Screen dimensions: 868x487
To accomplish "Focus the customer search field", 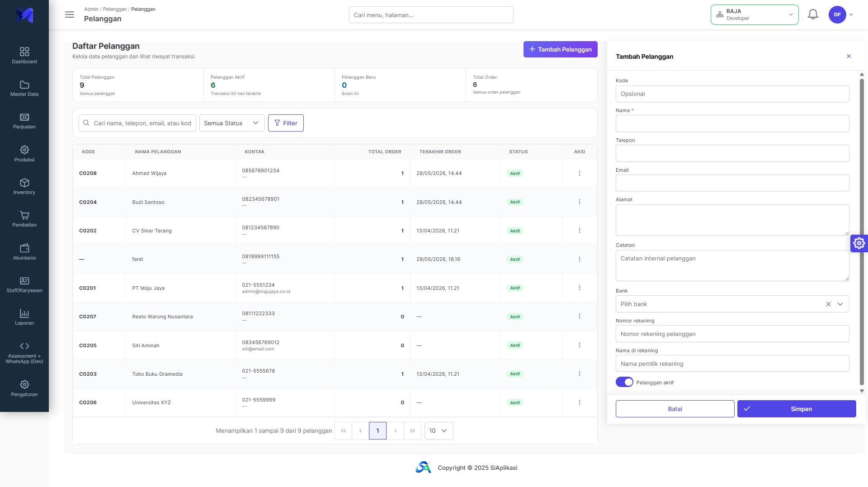I will [137, 123].
